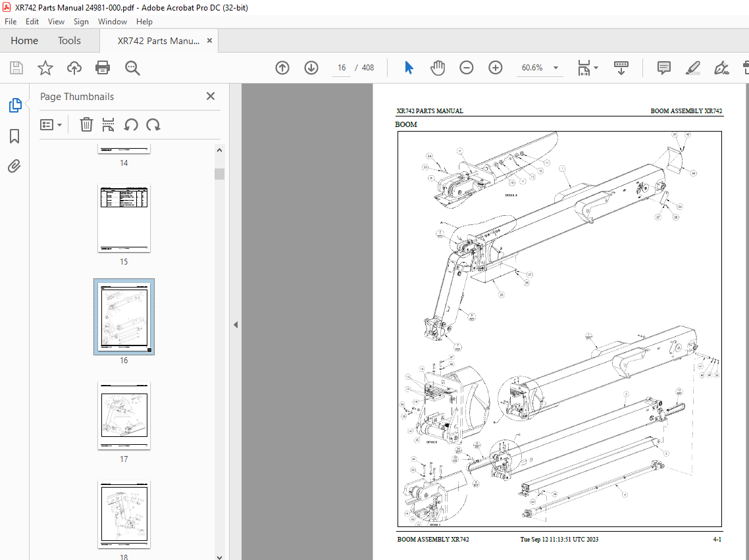Select the Highlight text tool
The width and height of the screenshot is (749, 560).
[692, 68]
